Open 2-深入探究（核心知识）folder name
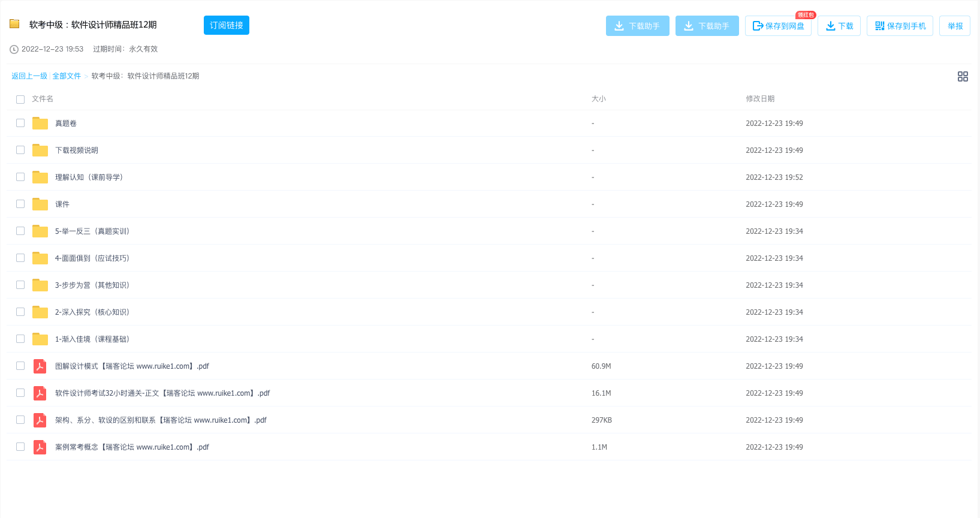The width and height of the screenshot is (980, 518). tap(92, 312)
